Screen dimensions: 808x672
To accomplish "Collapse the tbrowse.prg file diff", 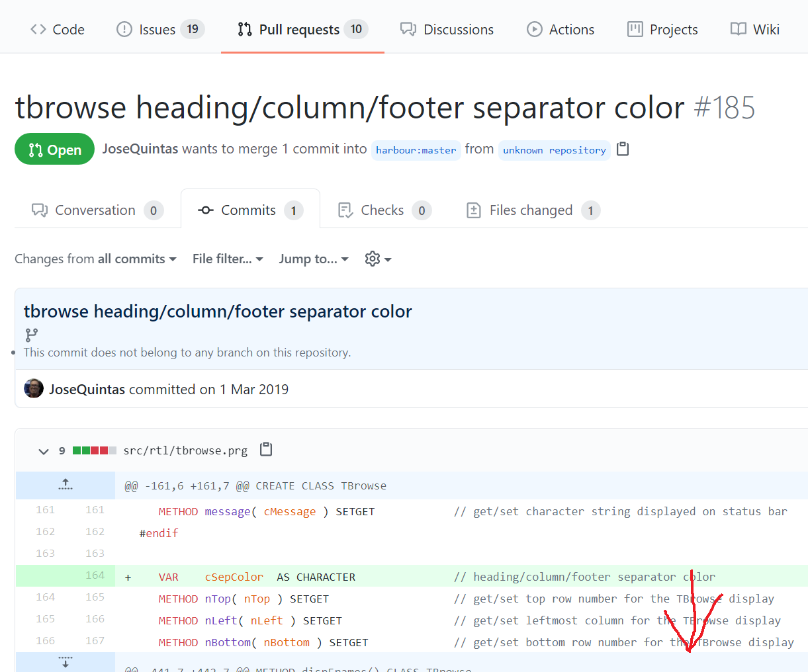I will (x=44, y=451).
